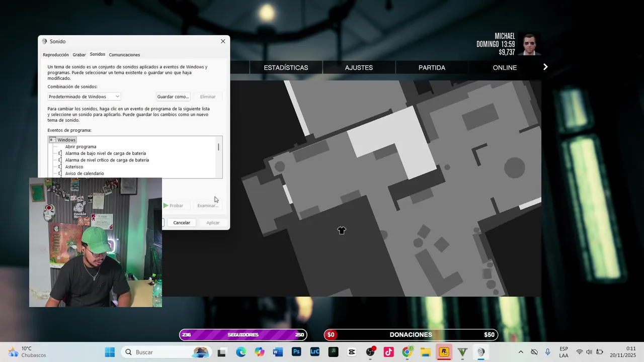The width and height of the screenshot is (644, 362).
Task: Close the Sonido dialog
Action: click(x=223, y=41)
